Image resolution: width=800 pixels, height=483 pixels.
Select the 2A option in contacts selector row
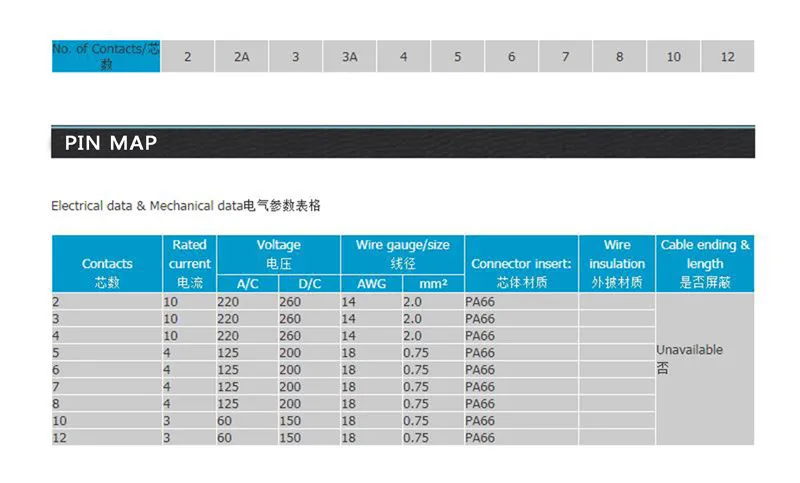[x=241, y=57]
